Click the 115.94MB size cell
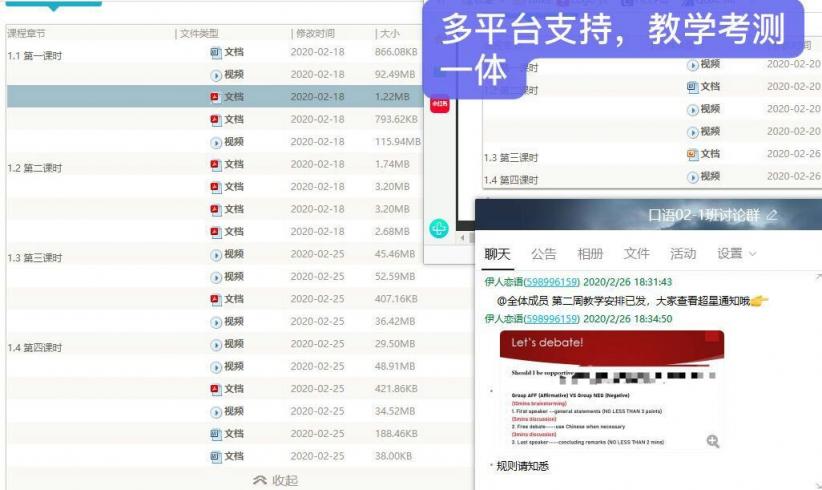The image size is (822, 490). [x=398, y=141]
